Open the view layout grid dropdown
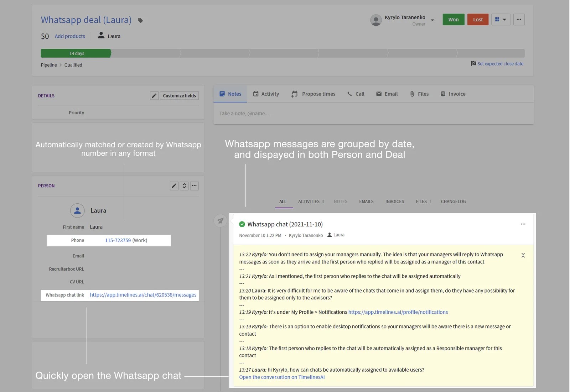570x392 pixels. [501, 20]
